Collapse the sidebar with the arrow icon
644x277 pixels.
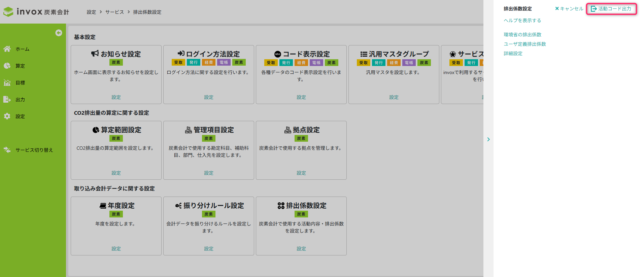point(59,33)
